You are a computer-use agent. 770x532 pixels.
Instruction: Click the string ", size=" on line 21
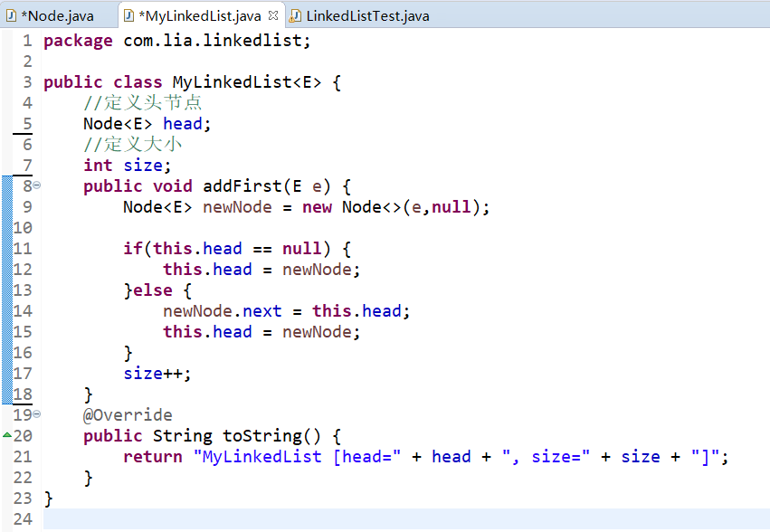click(x=546, y=457)
